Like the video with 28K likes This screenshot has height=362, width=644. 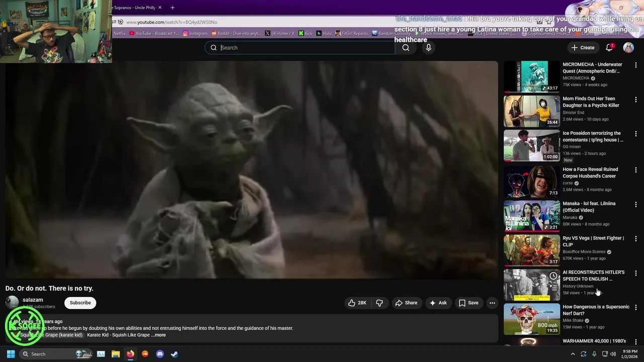(x=357, y=303)
